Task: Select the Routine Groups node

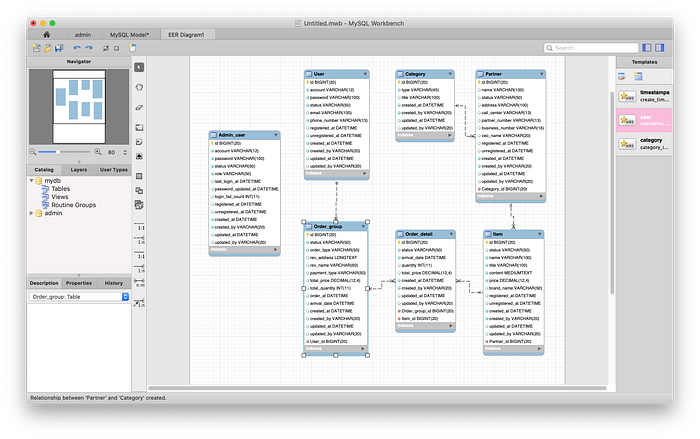Action: click(x=73, y=205)
